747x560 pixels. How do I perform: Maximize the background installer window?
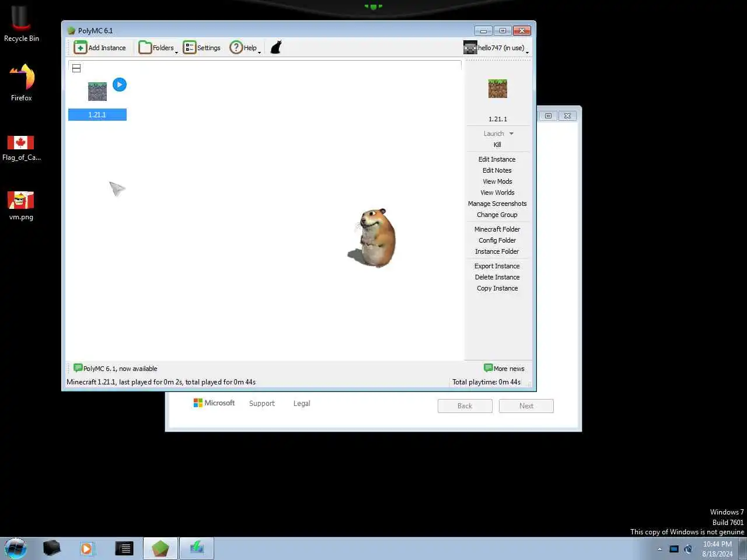pyautogui.click(x=548, y=116)
